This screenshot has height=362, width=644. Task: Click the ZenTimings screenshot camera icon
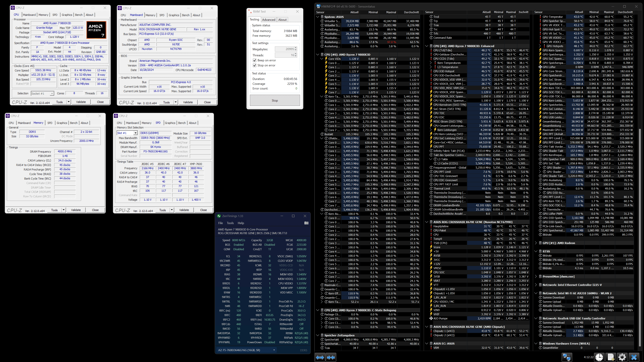(x=306, y=223)
